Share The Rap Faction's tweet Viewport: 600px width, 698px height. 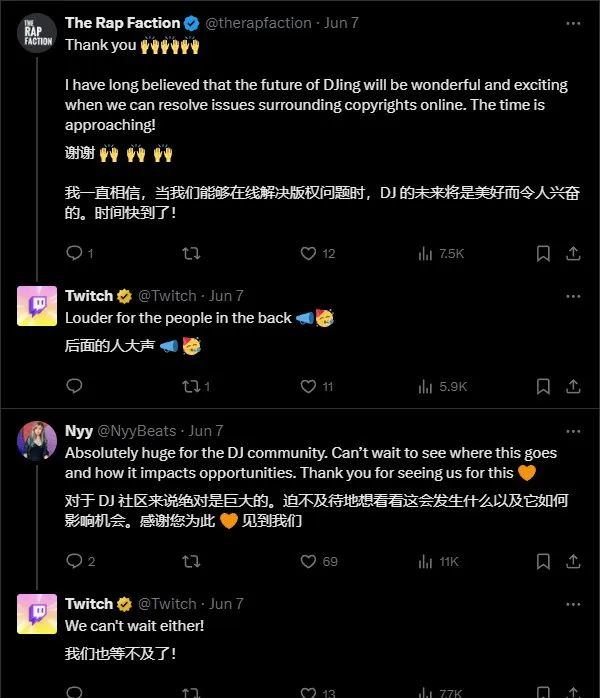(x=574, y=254)
